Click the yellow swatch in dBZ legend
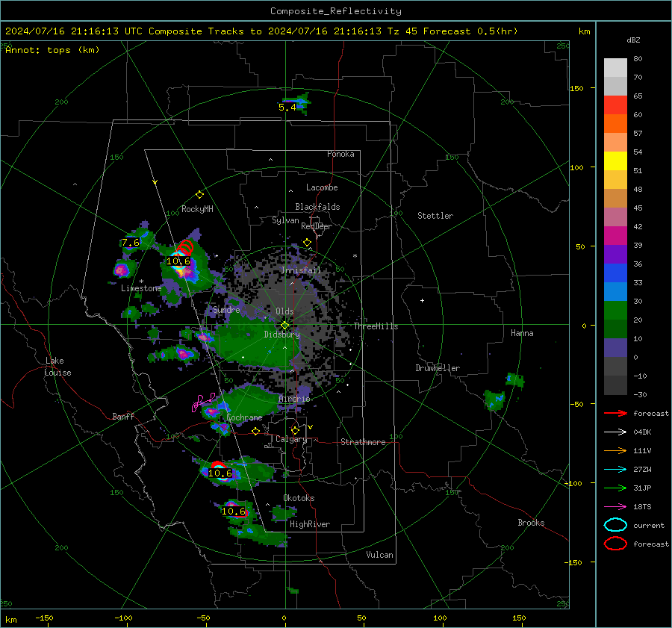The height and width of the screenshot is (628, 672). (x=615, y=161)
